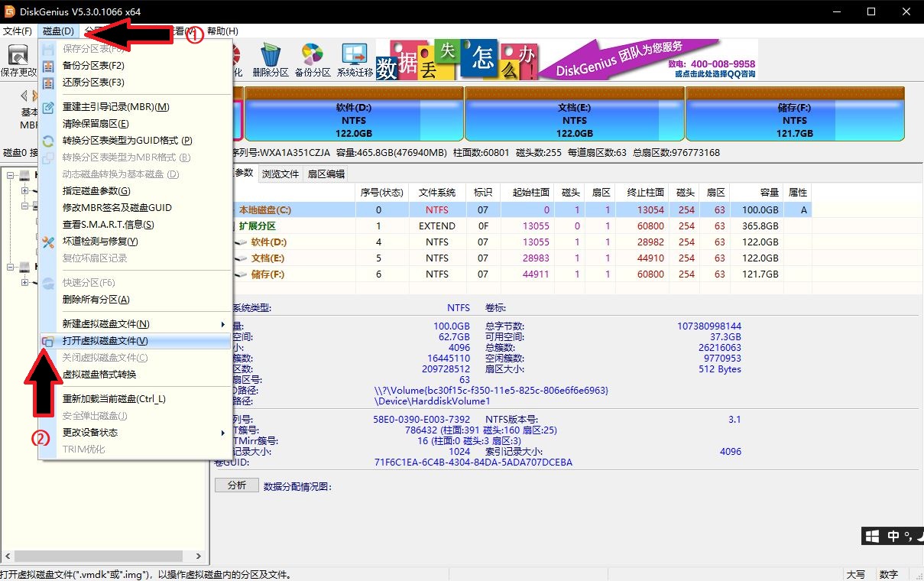
Task: Select the 储存(F:) partition bar
Action: [x=795, y=113]
